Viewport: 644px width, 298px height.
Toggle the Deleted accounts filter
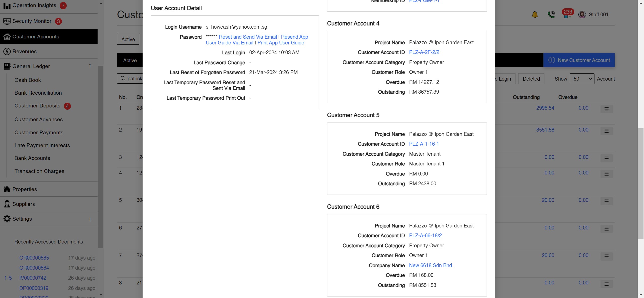click(x=531, y=79)
